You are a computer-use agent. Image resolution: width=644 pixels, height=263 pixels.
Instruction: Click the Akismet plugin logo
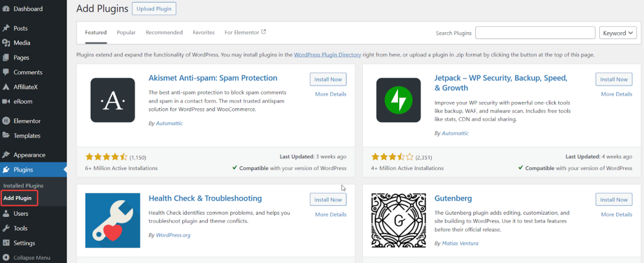pyautogui.click(x=113, y=100)
